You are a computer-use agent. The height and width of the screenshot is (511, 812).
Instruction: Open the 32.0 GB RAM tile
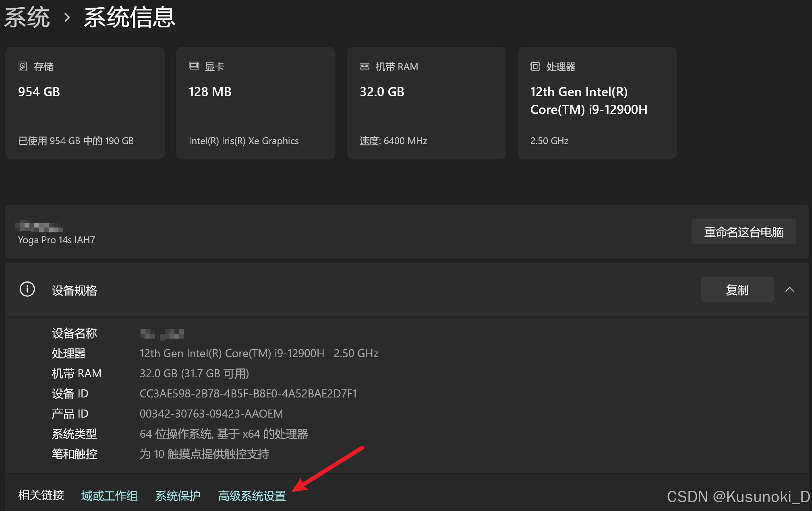[426, 103]
